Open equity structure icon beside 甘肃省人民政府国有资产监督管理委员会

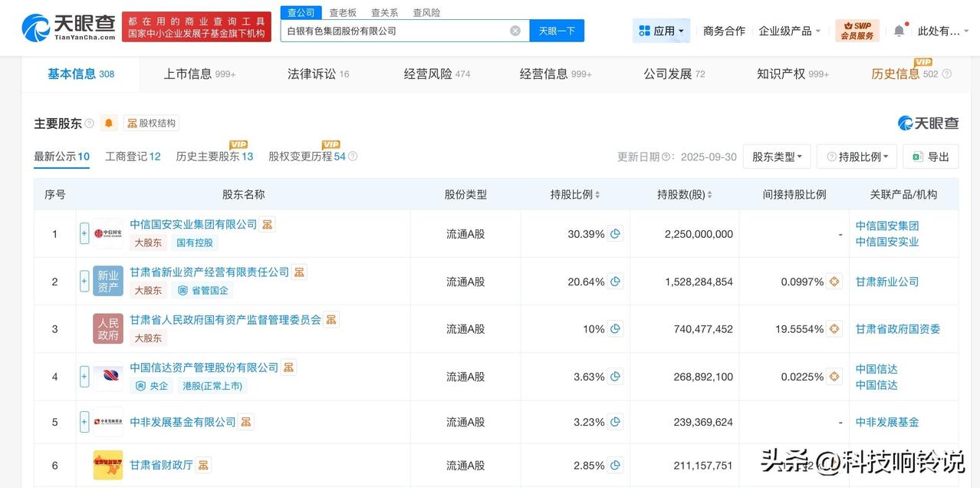click(x=331, y=319)
